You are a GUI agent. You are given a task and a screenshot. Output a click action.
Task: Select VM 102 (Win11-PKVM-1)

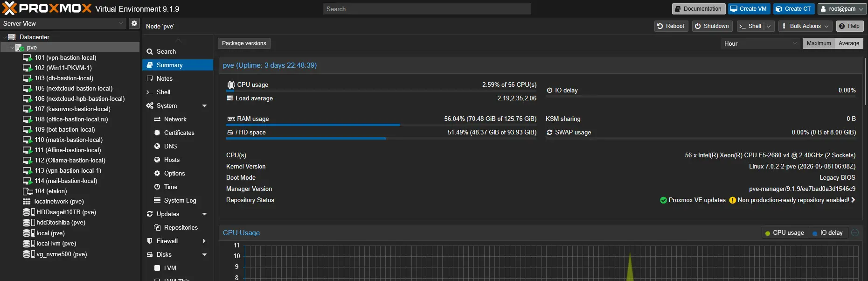[x=63, y=68]
